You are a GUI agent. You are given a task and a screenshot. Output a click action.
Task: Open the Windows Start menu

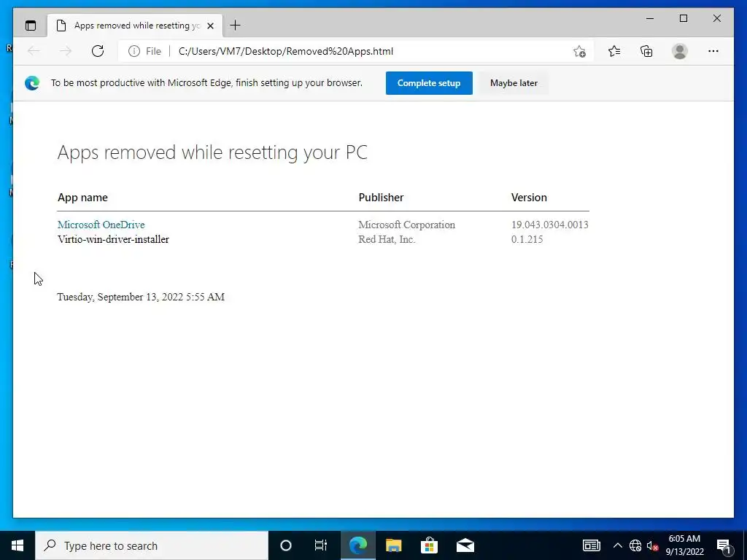point(18,545)
